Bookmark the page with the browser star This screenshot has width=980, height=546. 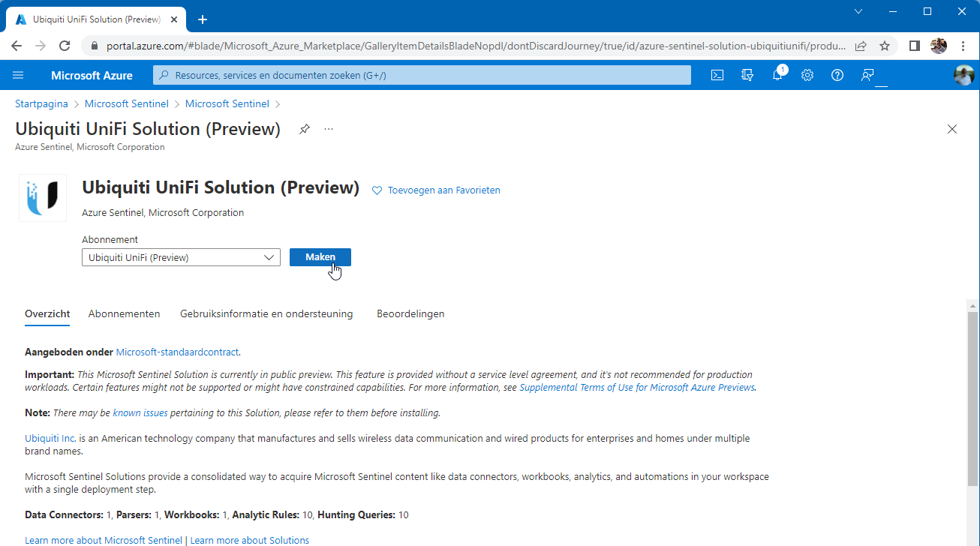tap(885, 45)
